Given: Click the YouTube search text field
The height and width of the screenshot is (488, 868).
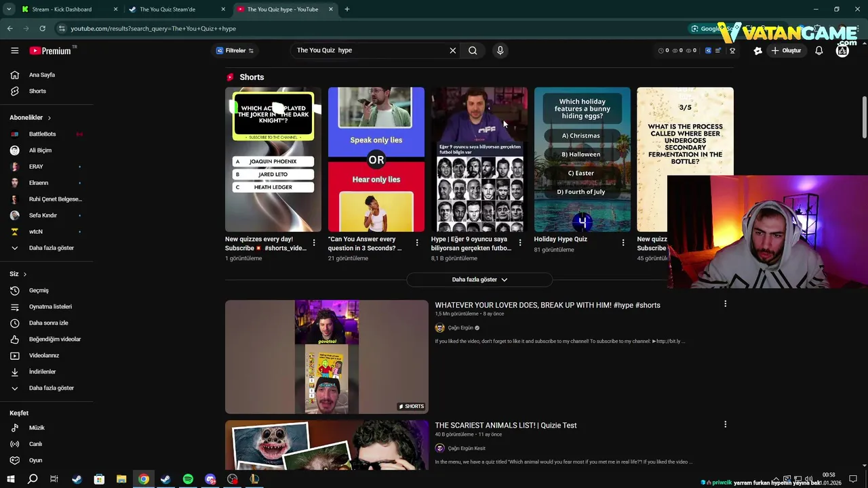Looking at the screenshot, I should coord(370,50).
